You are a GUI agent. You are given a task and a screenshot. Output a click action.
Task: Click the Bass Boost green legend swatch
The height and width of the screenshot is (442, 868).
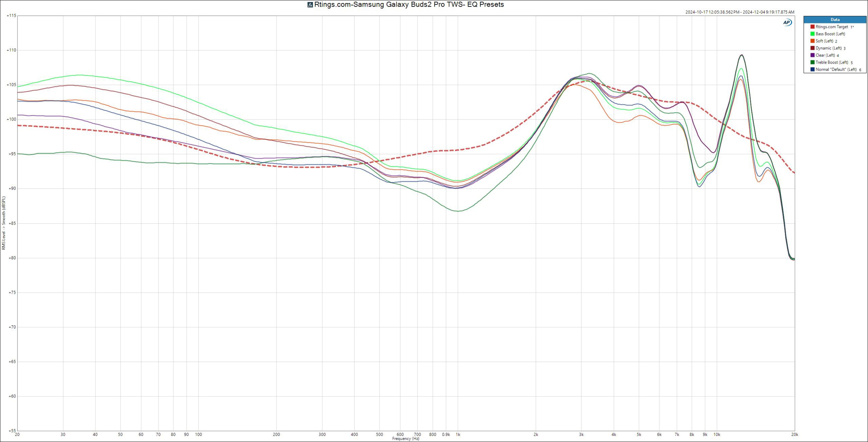pyautogui.click(x=812, y=34)
